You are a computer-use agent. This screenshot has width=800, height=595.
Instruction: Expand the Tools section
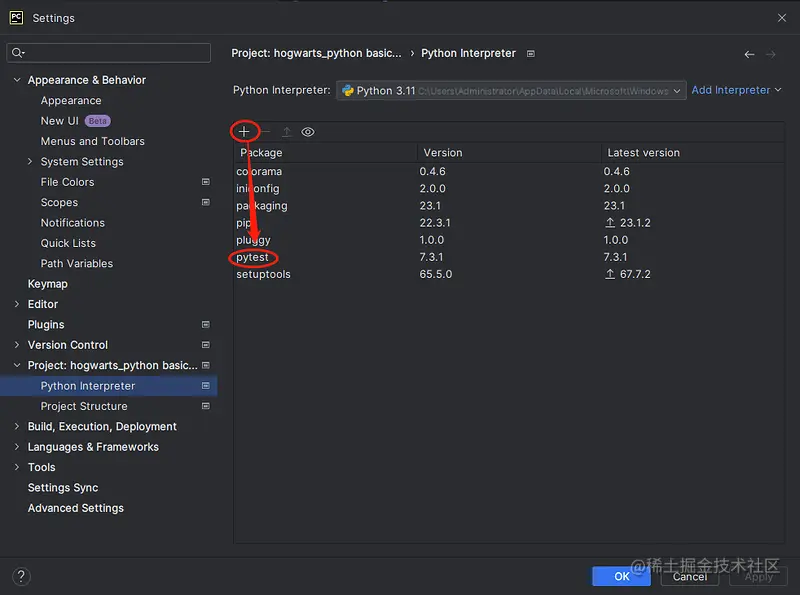click(x=17, y=467)
